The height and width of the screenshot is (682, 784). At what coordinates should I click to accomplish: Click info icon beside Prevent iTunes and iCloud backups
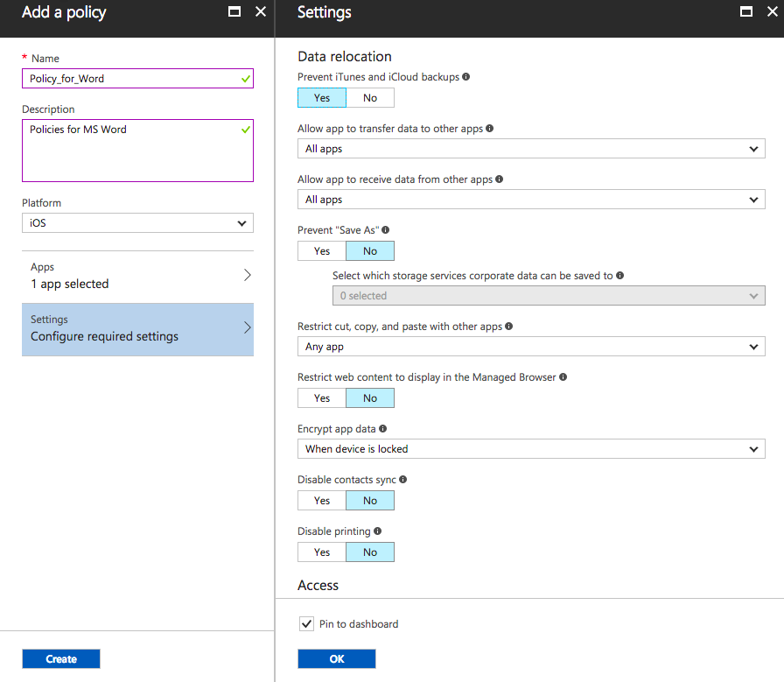tap(466, 77)
